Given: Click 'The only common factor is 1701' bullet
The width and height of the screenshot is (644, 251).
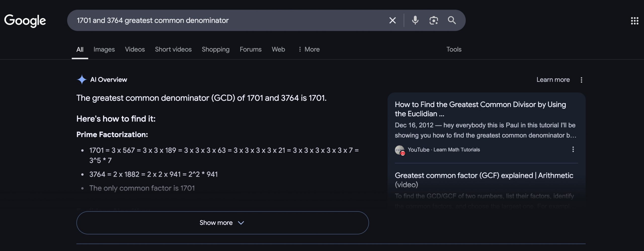Looking at the screenshot, I should (142, 188).
